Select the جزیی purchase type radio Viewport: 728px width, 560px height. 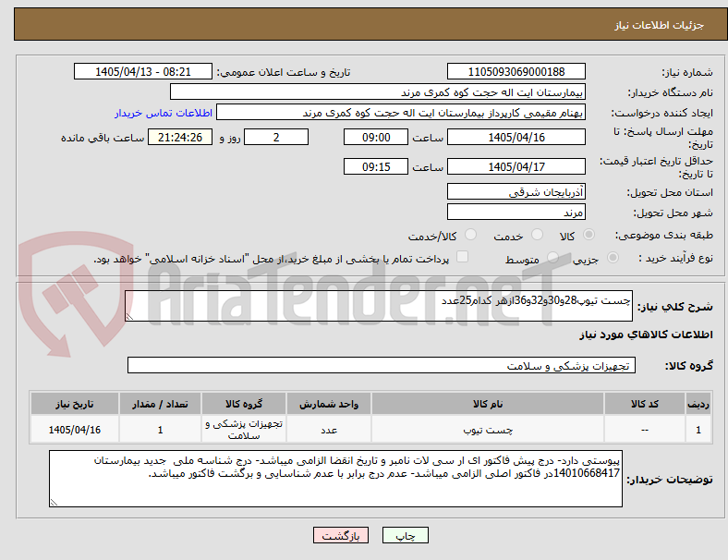pyautogui.click(x=613, y=257)
